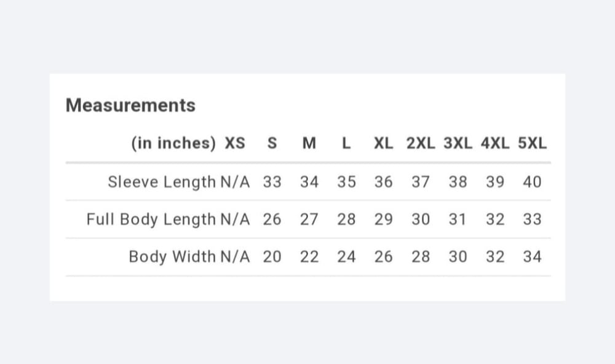Select the XL size column header

(x=383, y=143)
